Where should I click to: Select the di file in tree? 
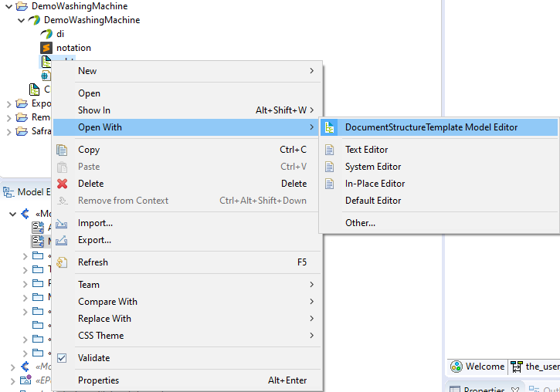53,34
